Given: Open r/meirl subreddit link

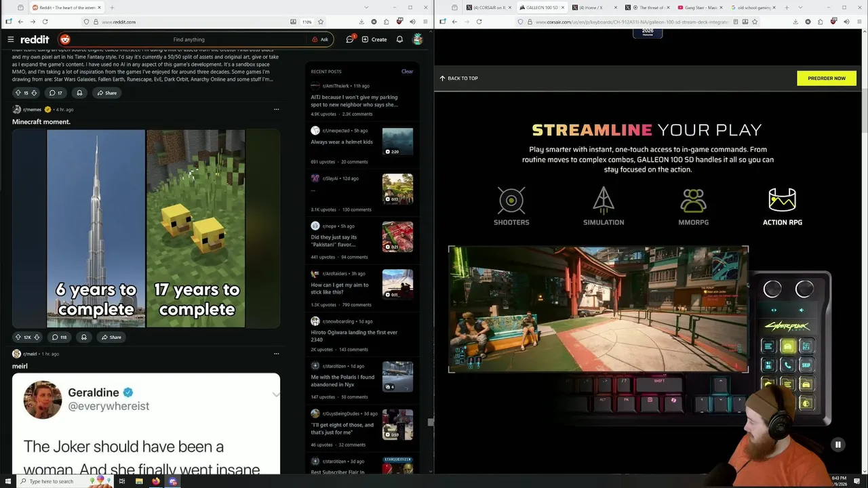Looking at the screenshot, I should click(31, 354).
